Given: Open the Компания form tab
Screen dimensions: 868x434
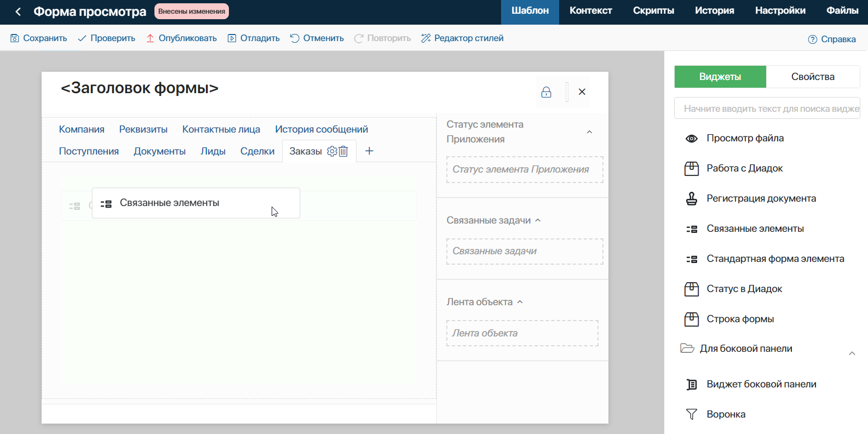Looking at the screenshot, I should pyautogui.click(x=82, y=129).
